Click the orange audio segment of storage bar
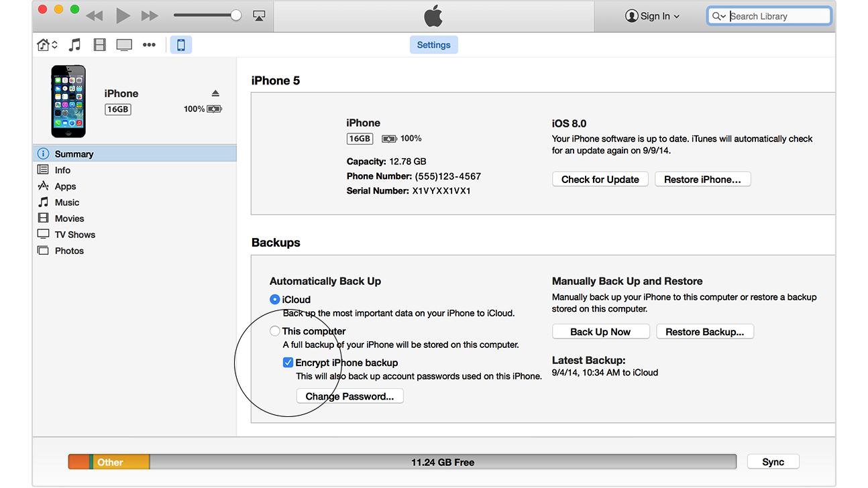 click(78, 462)
